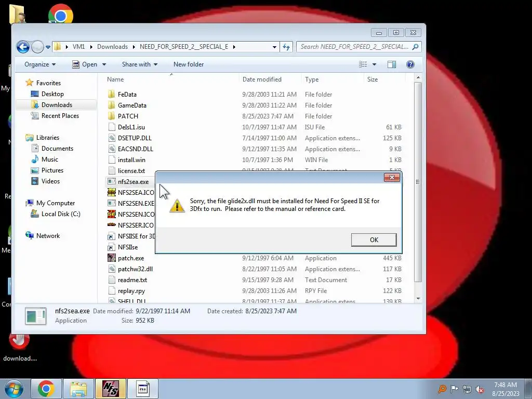Screen dimensions: 532x399
Task: Select the install.win file
Action: tap(131, 160)
